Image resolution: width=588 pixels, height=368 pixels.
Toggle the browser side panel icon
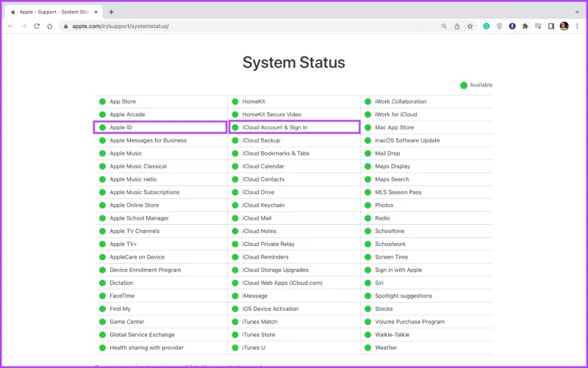[551, 26]
